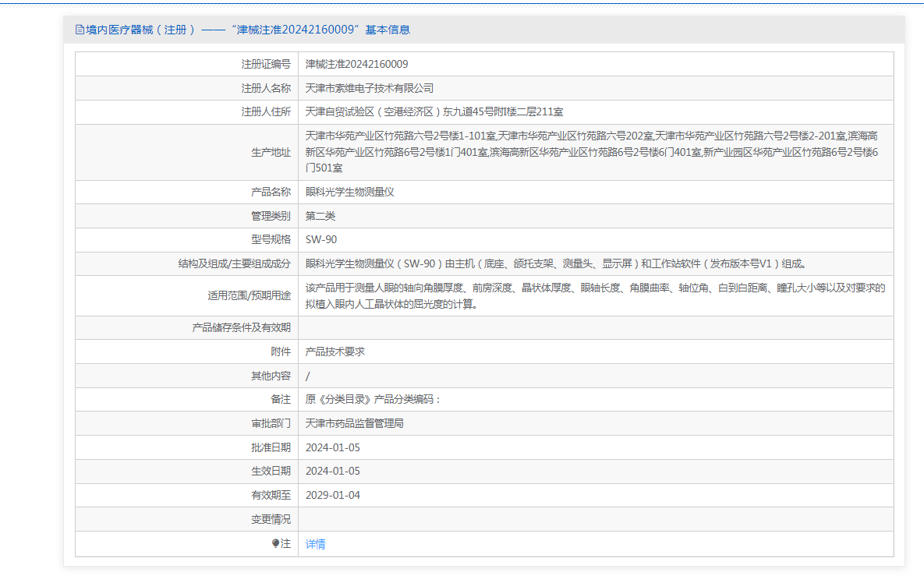This screenshot has width=924, height=583.
Task: Click the 变更情况 row label
Action: (x=271, y=519)
